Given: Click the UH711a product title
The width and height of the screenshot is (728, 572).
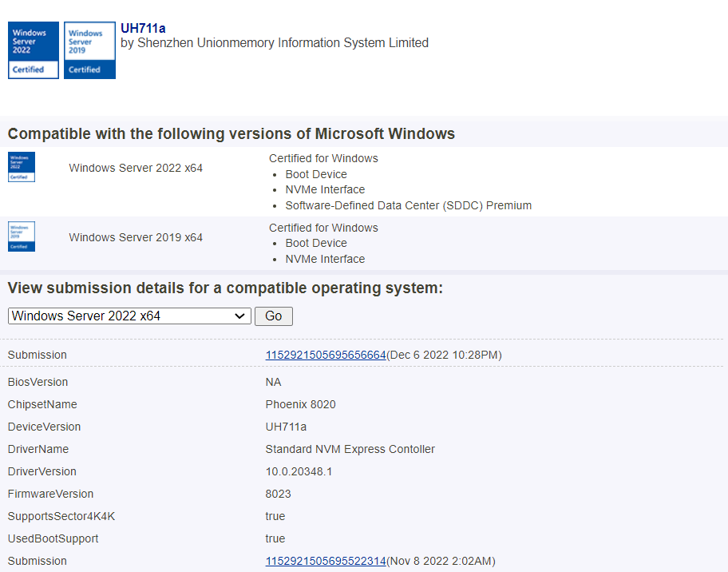Looking at the screenshot, I should (x=143, y=29).
